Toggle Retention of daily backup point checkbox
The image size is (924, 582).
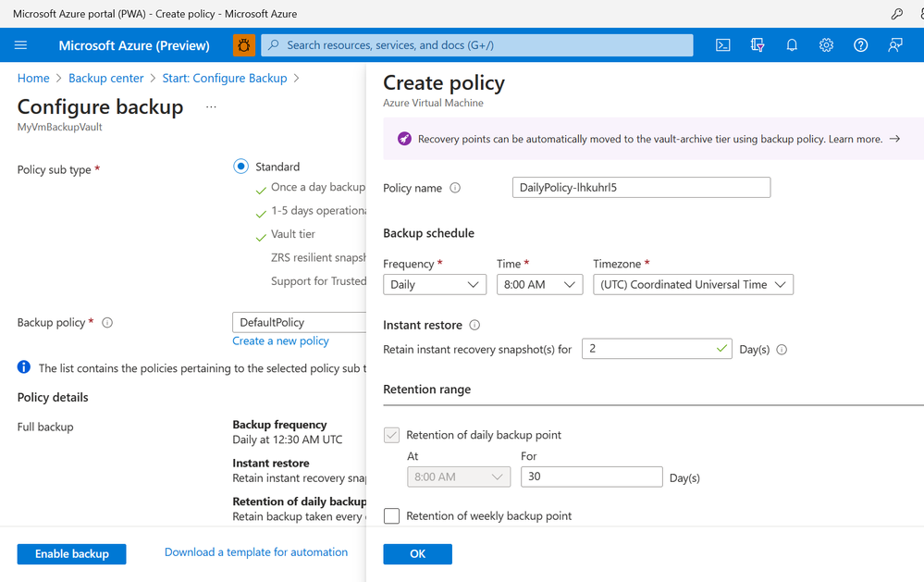(x=391, y=435)
